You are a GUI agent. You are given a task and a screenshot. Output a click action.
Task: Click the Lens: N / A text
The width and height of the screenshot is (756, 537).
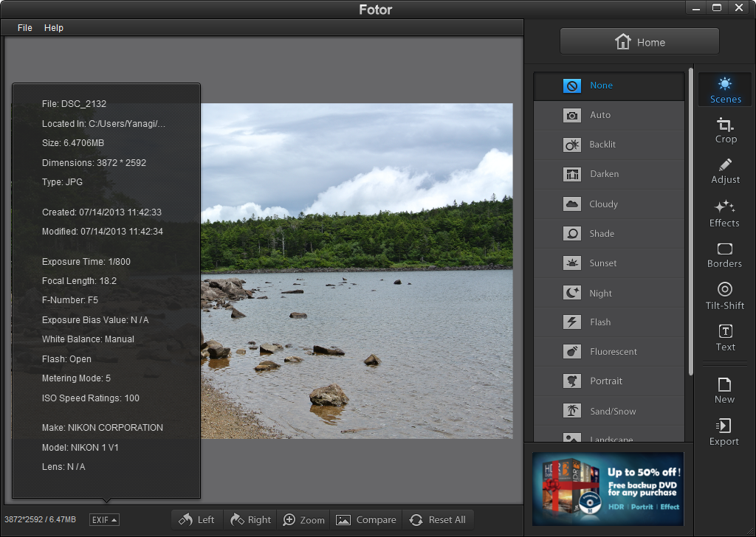click(x=63, y=467)
